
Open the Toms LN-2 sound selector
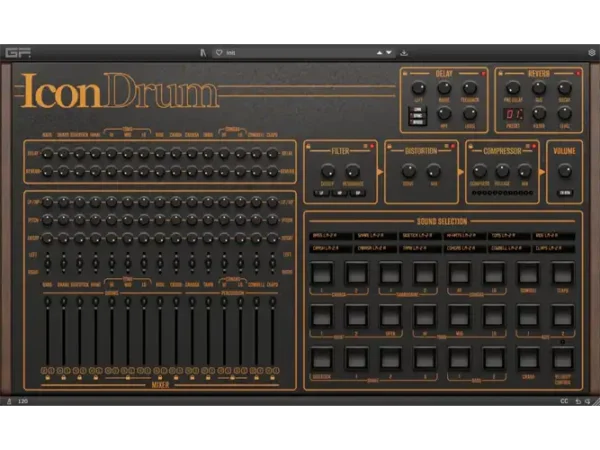pyautogui.click(x=509, y=236)
